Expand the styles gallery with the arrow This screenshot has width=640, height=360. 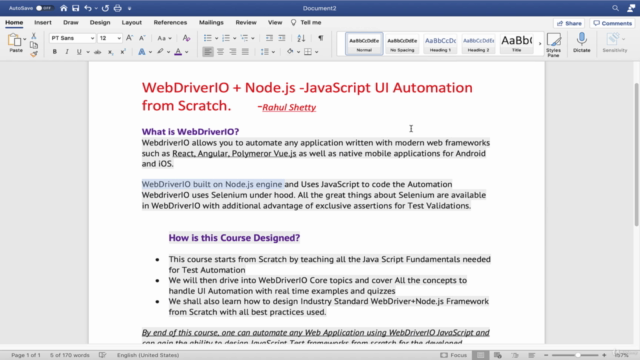pyautogui.click(x=540, y=43)
